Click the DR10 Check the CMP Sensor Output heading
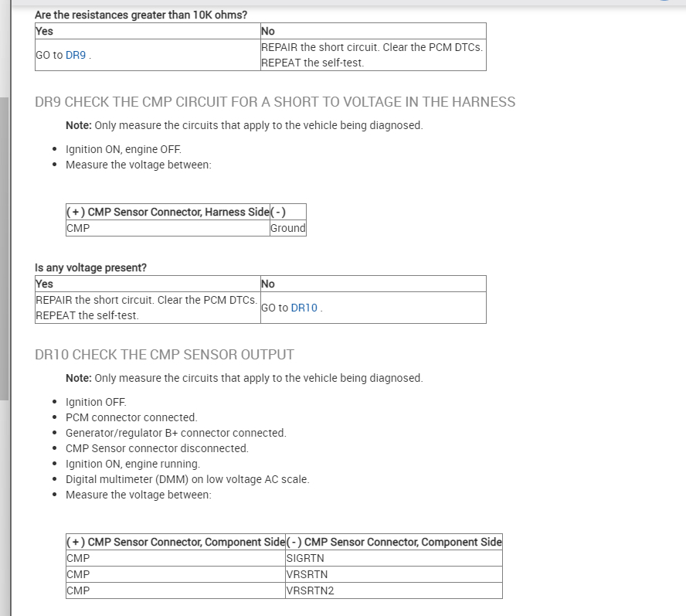Image resolution: width=686 pixels, height=616 pixels. tap(165, 355)
